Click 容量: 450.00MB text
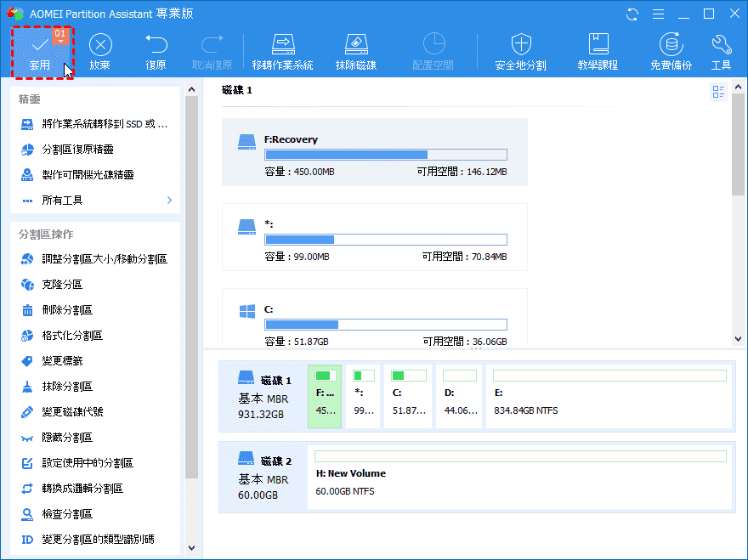 (299, 172)
